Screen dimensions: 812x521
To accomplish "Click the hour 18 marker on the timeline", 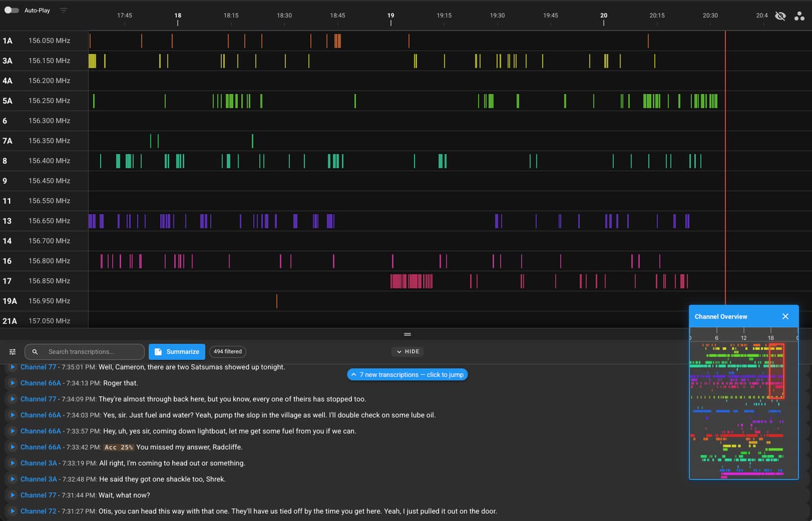I will 178,16.
